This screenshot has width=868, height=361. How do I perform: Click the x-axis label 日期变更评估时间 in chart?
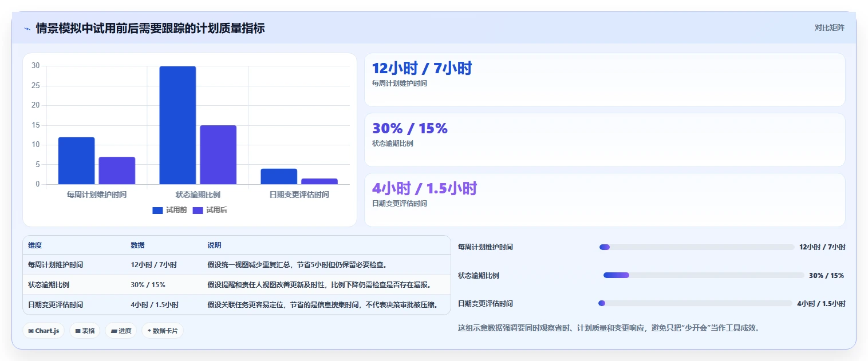click(x=299, y=195)
